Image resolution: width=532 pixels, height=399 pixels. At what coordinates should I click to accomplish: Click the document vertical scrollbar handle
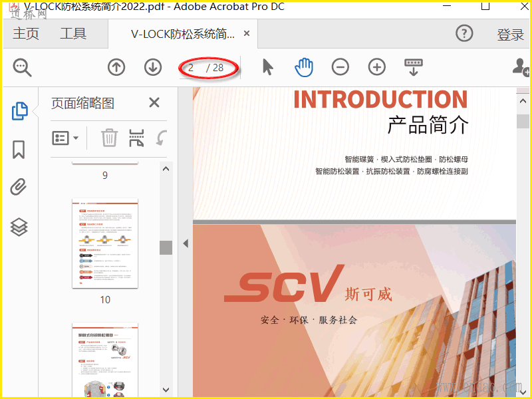tap(523, 121)
